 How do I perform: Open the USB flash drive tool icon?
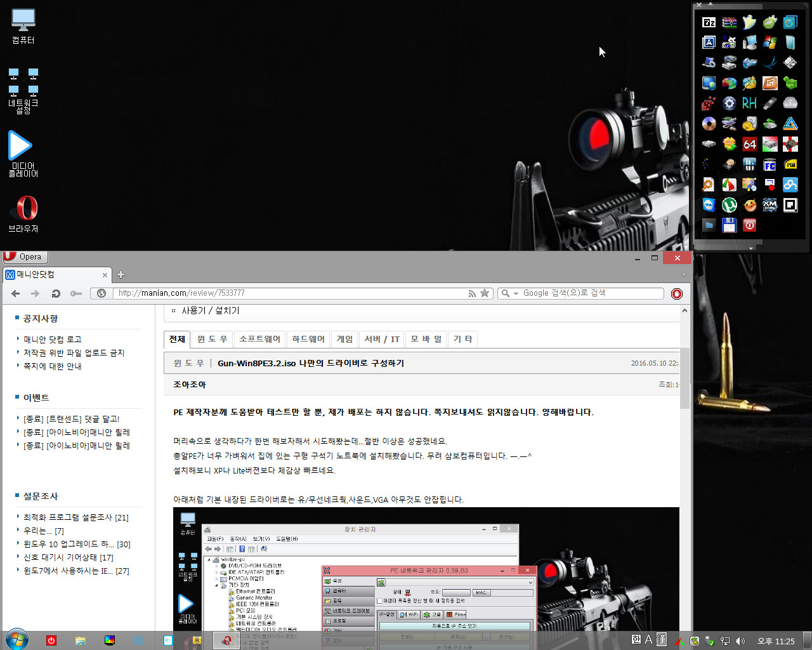(x=769, y=103)
